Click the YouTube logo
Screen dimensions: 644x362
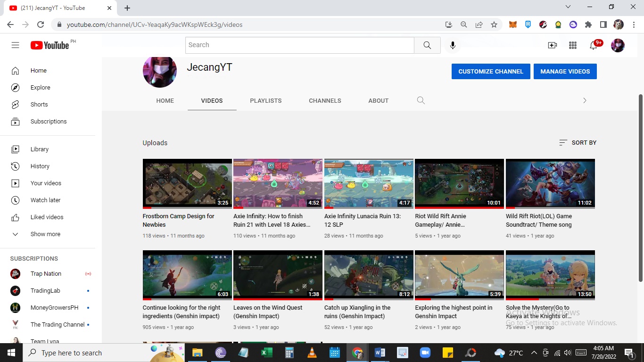coord(50,45)
